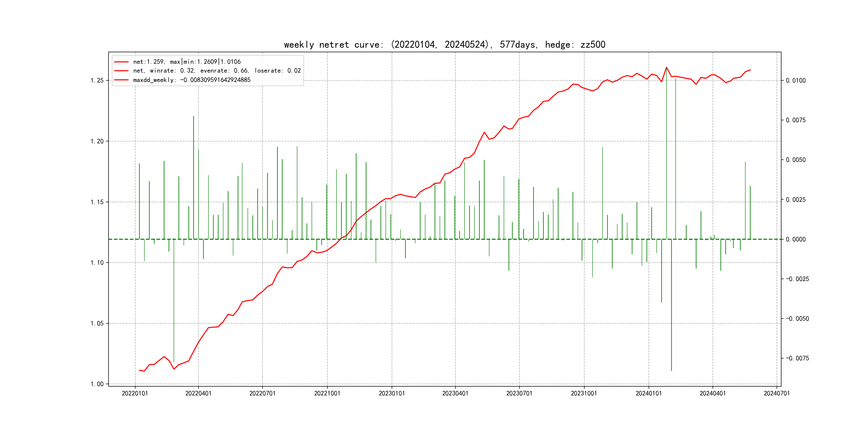Click the 1.25 left y-axis tick label
This screenshot has width=868, height=434.
(x=97, y=80)
